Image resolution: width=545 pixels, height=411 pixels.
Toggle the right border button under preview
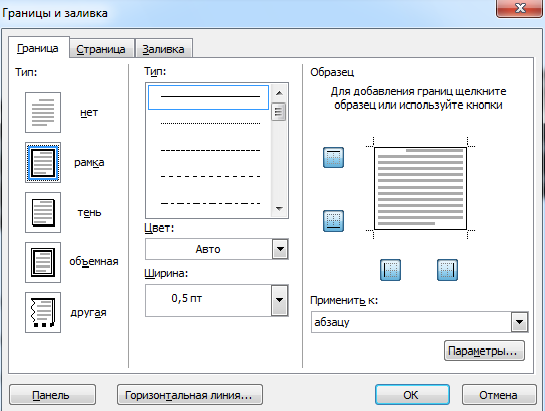coord(447,270)
